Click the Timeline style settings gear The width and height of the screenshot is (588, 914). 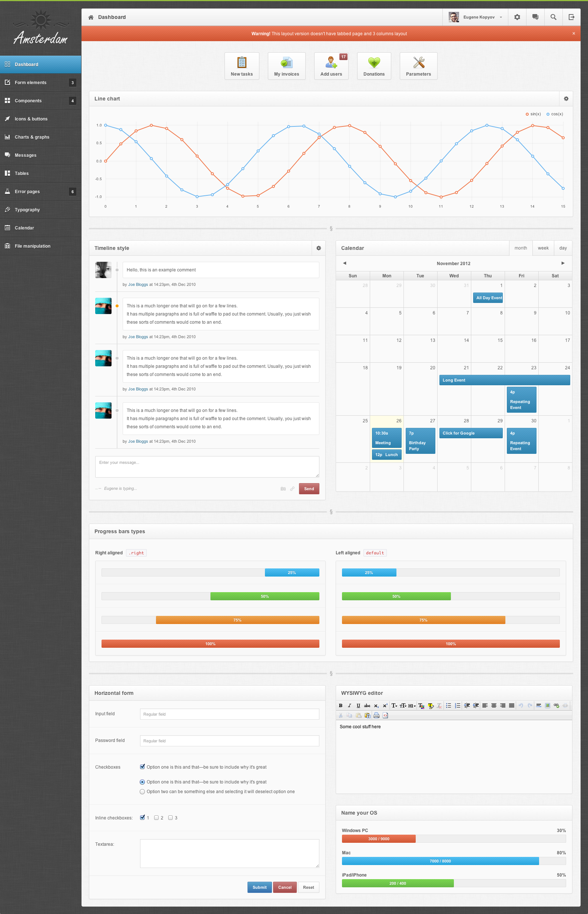pos(319,248)
